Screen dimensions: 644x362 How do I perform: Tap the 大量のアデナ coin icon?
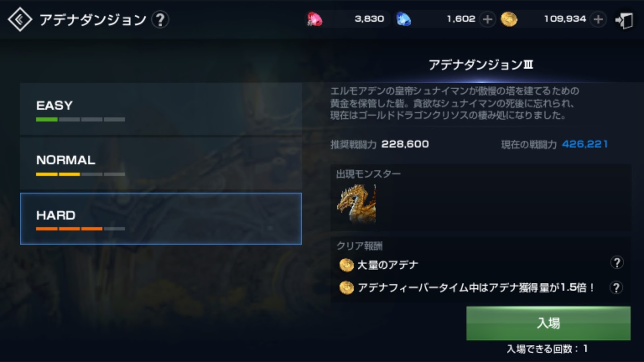(x=346, y=265)
